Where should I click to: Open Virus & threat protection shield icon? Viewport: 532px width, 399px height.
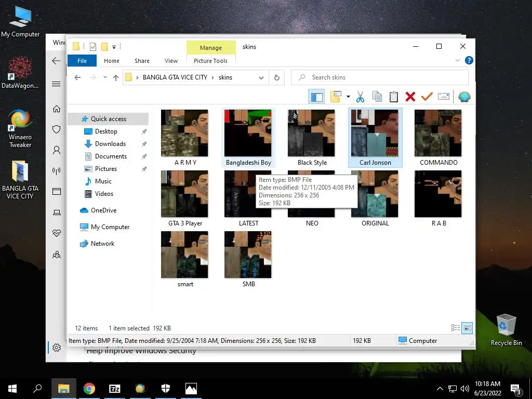coord(56,129)
